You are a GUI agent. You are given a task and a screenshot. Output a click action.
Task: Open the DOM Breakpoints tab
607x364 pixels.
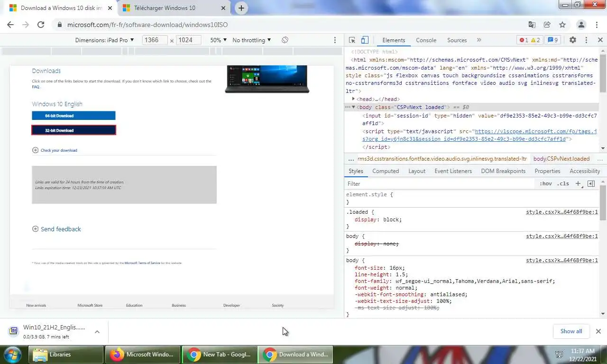503,171
